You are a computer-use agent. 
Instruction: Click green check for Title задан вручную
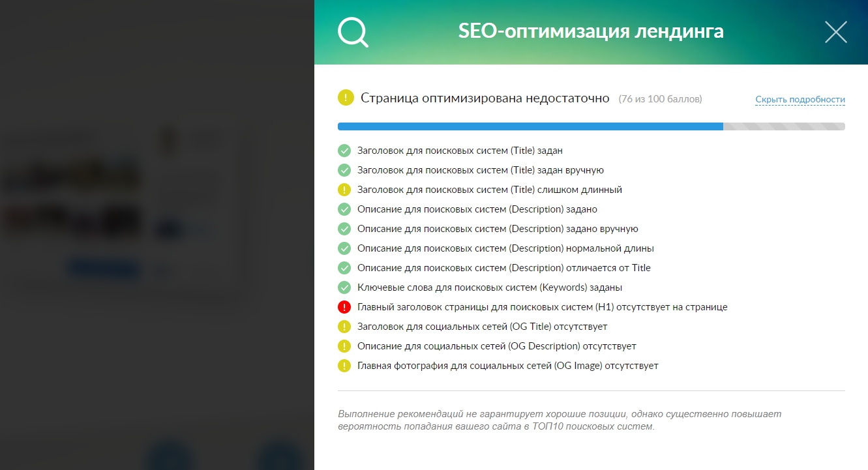pyautogui.click(x=344, y=170)
